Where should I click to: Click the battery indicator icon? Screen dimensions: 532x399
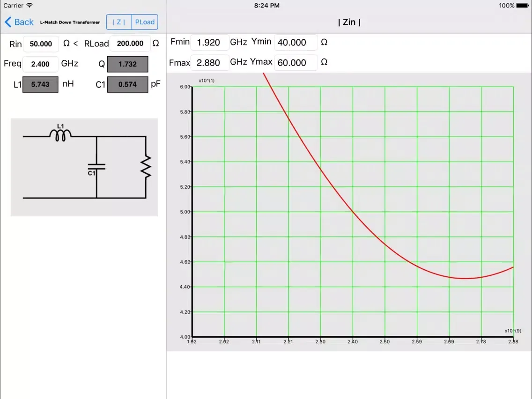click(x=523, y=6)
